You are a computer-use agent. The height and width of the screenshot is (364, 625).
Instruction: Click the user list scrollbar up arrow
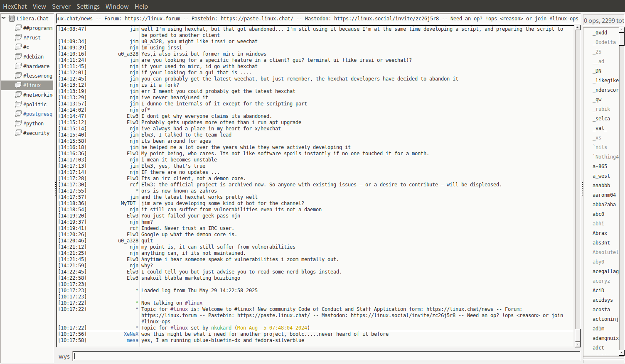pyautogui.click(x=622, y=30)
